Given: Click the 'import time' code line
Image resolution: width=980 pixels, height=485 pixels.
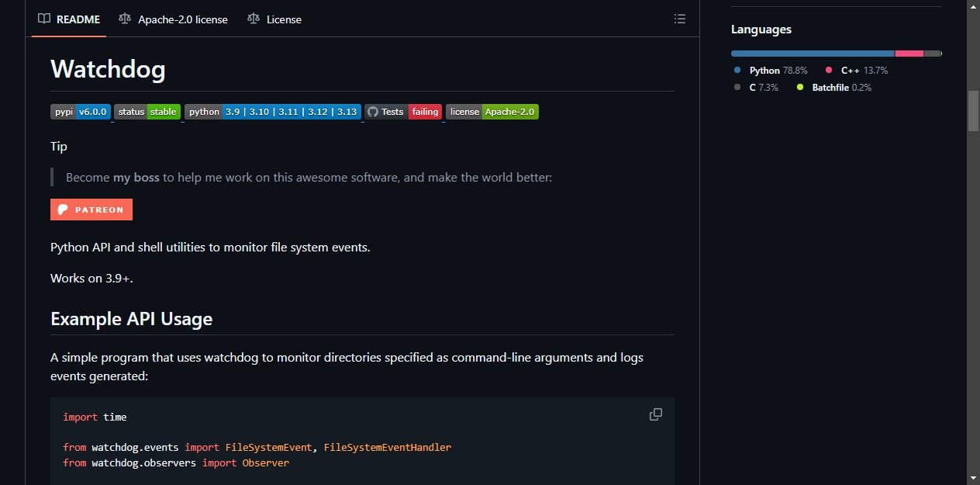Looking at the screenshot, I should point(95,417).
